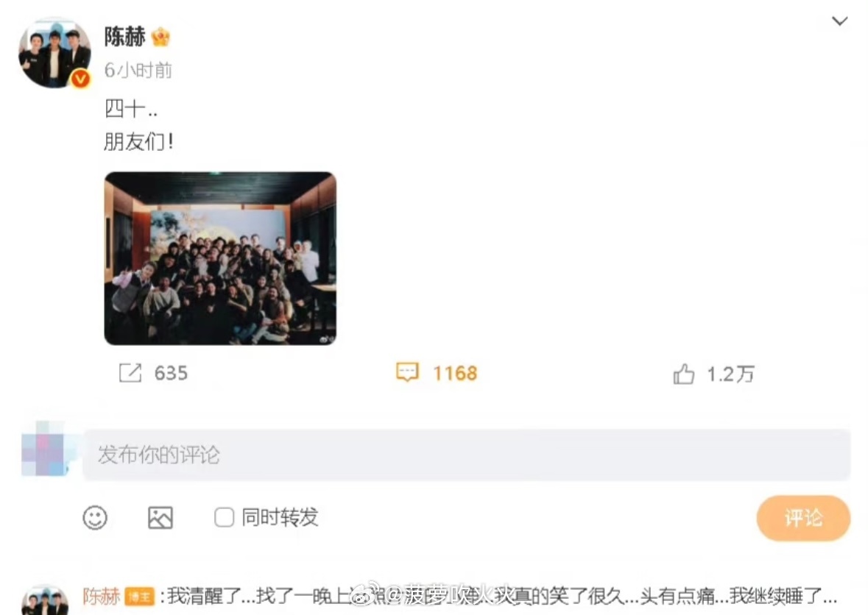Focus the 发布你的评论 comment field
868x615 pixels.
[x=466, y=455]
